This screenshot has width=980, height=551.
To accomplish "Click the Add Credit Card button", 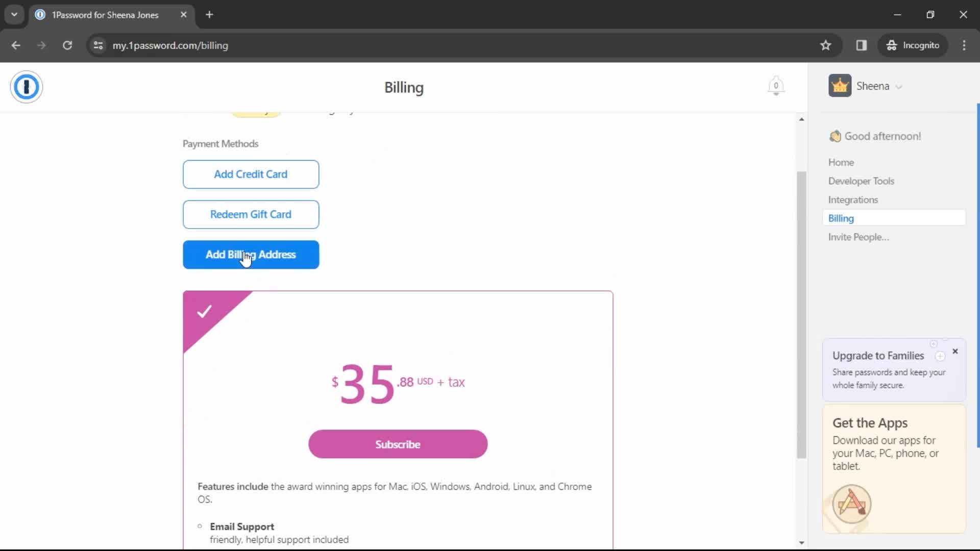I will click(250, 173).
